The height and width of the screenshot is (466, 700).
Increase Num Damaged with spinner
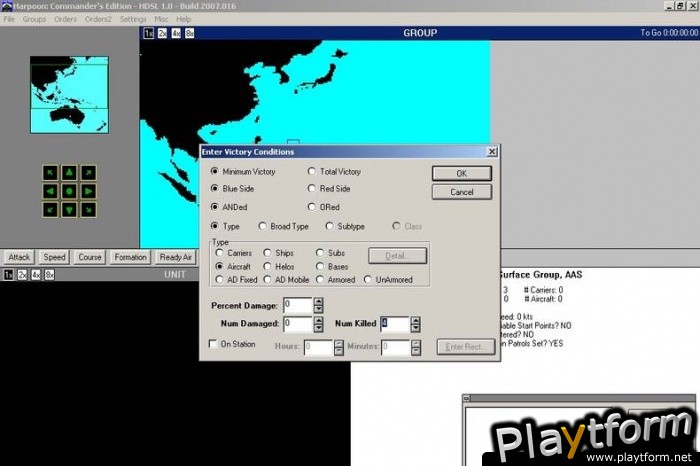pyautogui.click(x=318, y=320)
